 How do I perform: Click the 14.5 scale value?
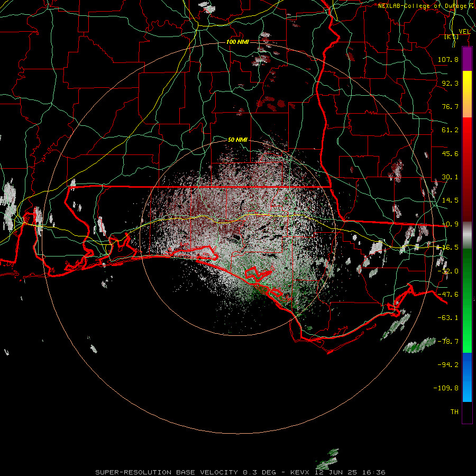tap(450, 200)
